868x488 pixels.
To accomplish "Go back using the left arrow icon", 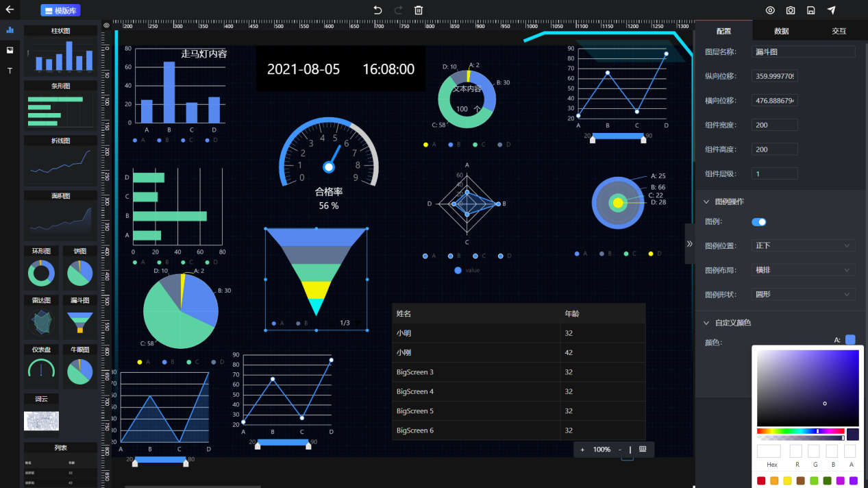I will 10,10.
